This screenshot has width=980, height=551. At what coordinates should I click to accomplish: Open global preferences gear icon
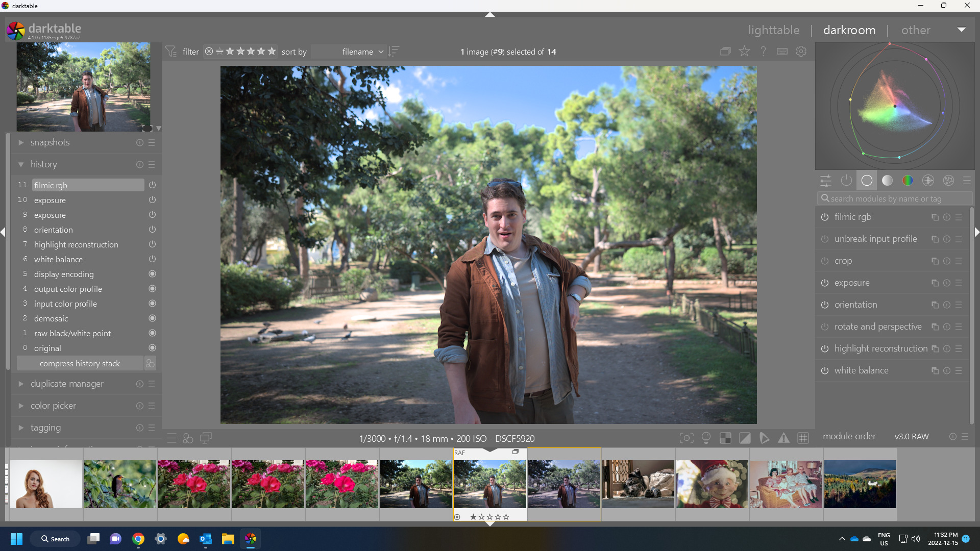pos(801,52)
